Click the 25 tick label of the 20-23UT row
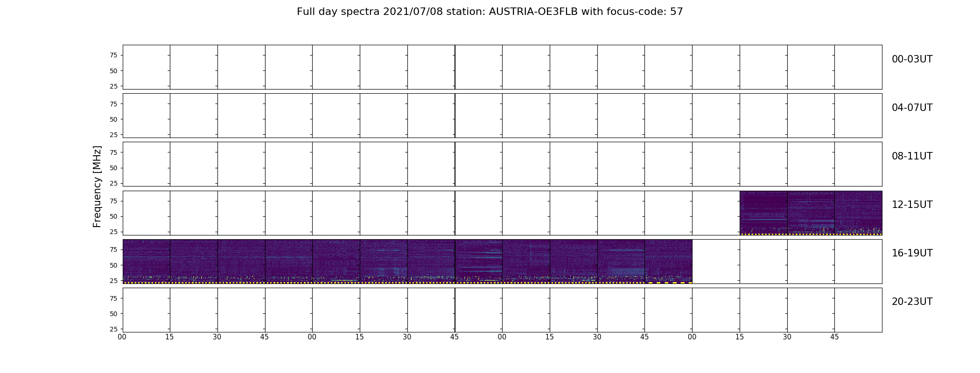The image size is (980, 373). [113, 329]
